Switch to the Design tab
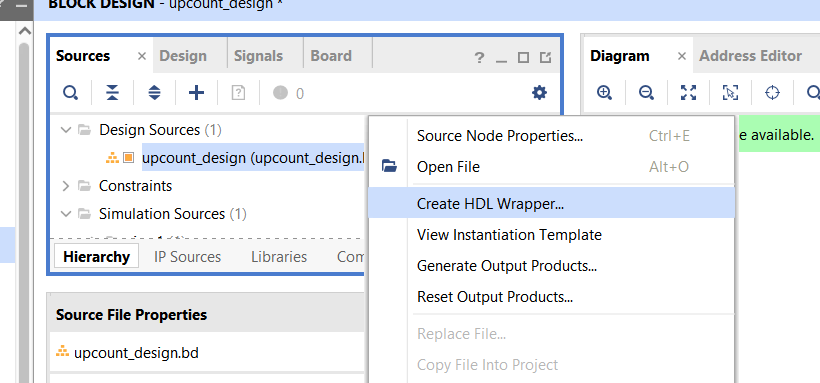Image resolution: width=820 pixels, height=383 pixels. click(183, 56)
